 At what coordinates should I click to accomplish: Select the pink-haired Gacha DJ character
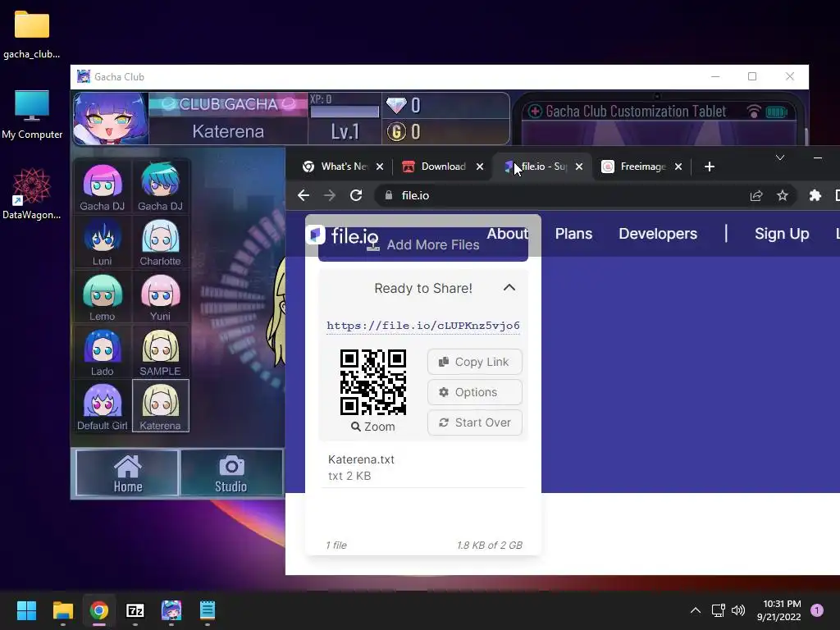click(x=103, y=187)
